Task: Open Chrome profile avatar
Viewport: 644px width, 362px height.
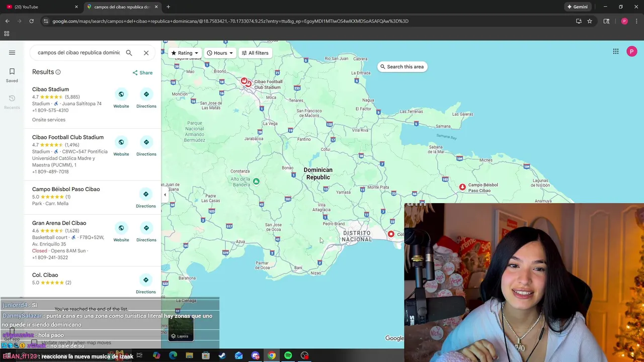Action: pyautogui.click(x=624, y=21)
